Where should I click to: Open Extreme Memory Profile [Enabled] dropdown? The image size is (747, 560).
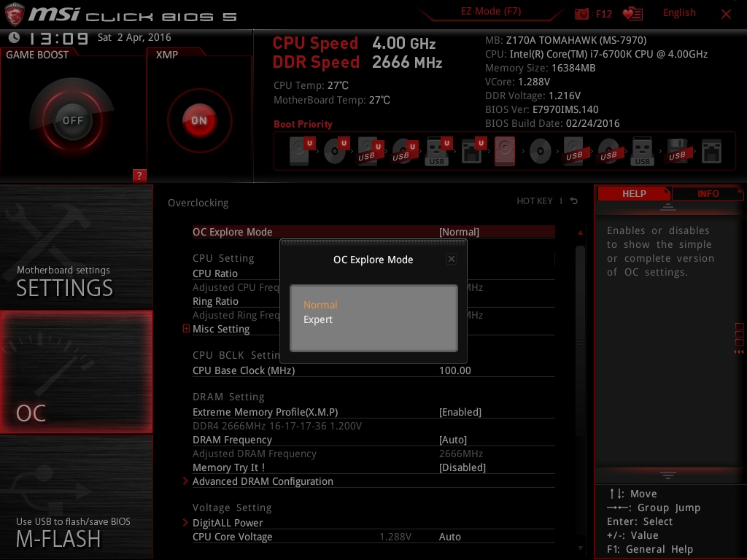click(460, 412)
